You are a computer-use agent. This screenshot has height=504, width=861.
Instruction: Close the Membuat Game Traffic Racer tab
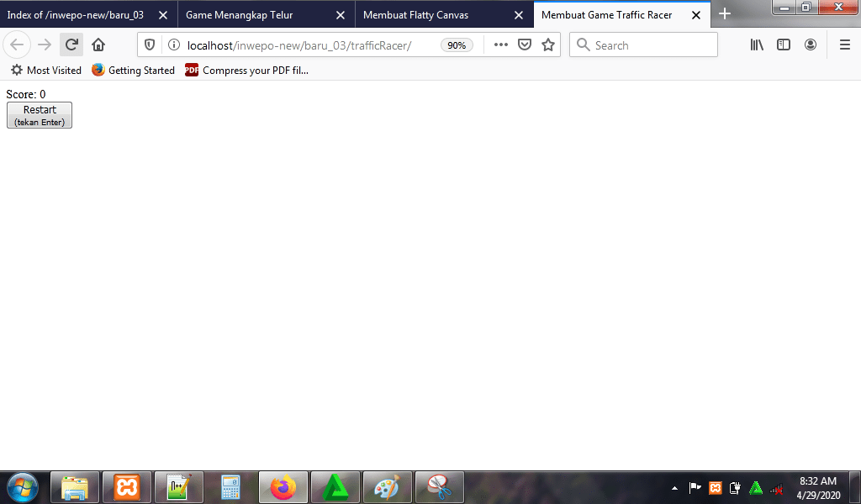pos(695,15)
